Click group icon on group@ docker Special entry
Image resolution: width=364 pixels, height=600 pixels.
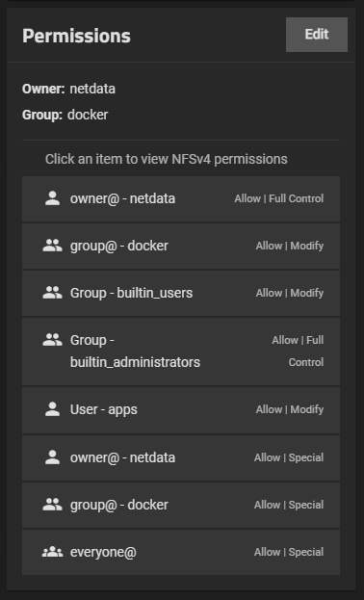[52, 505]
